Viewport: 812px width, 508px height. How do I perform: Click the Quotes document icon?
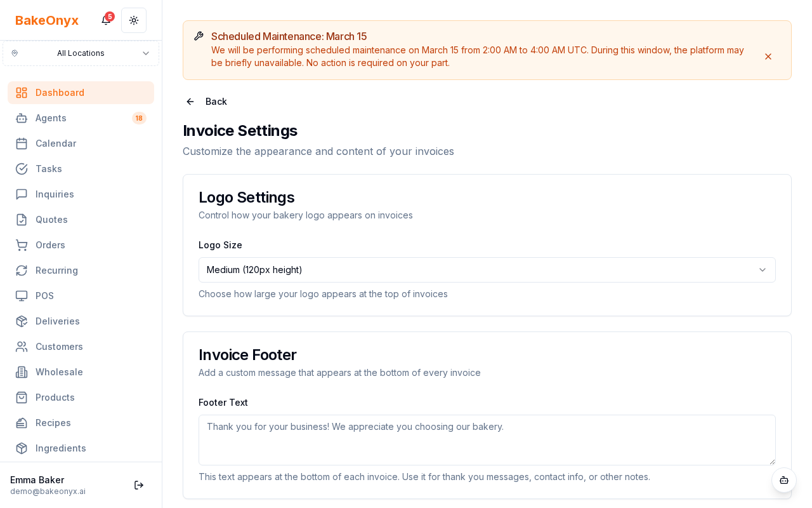pyautogui.click(x=22, y=220)
